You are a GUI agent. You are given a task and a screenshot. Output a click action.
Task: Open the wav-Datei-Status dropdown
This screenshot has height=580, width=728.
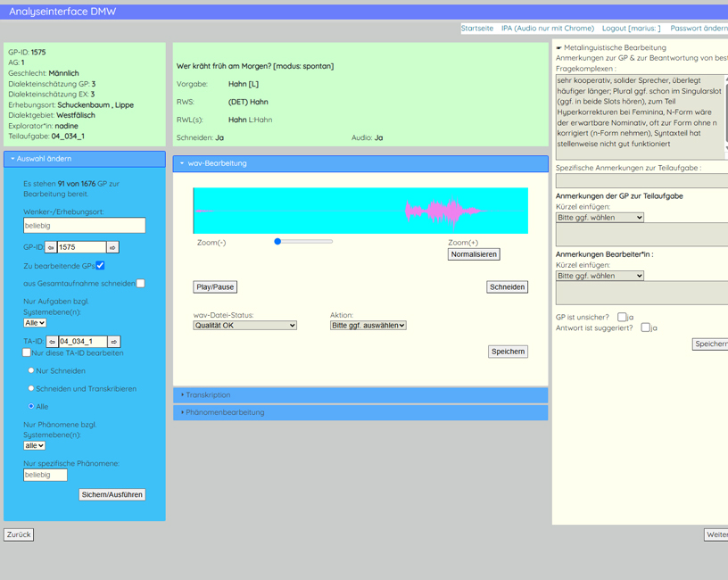coord(244,326)
